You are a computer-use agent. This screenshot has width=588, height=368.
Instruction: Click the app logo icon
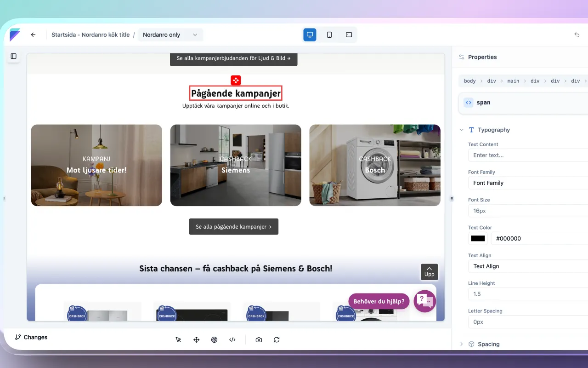click(x=15, y=34)
